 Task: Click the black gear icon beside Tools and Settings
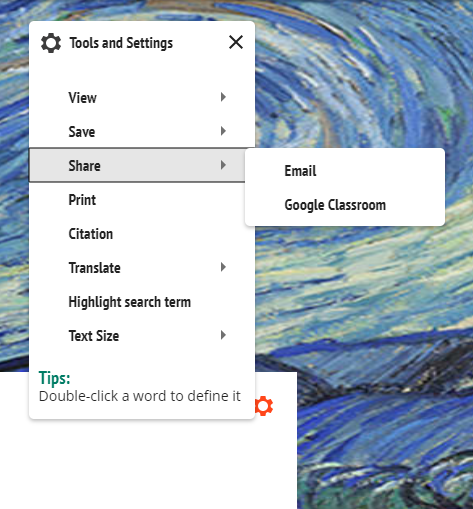pyautogui.click(x=51, y=43)
